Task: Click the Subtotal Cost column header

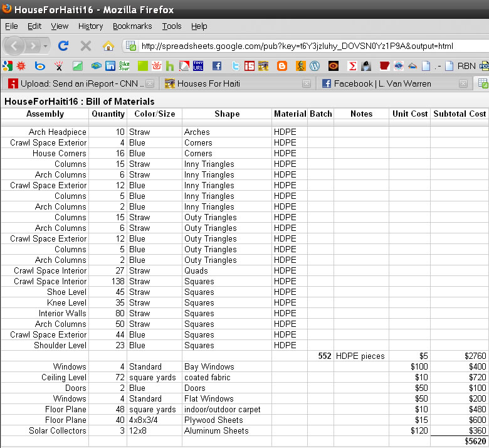Action: click(x=460, y=114)
